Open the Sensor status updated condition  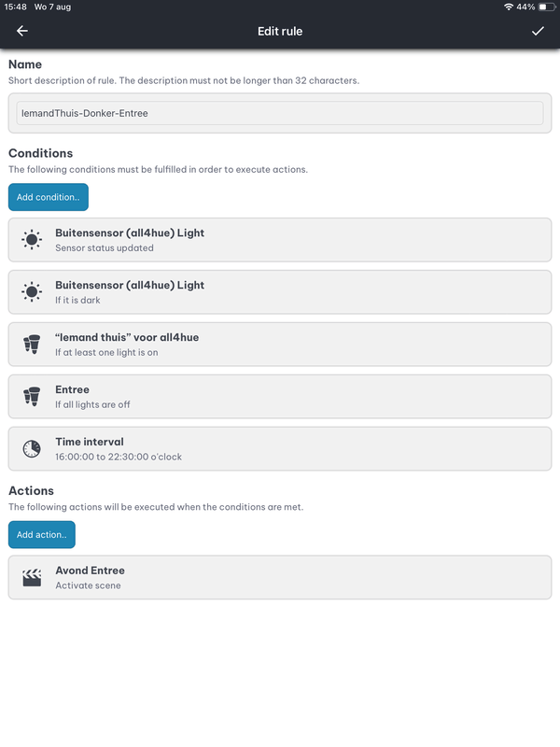[280, 240]
